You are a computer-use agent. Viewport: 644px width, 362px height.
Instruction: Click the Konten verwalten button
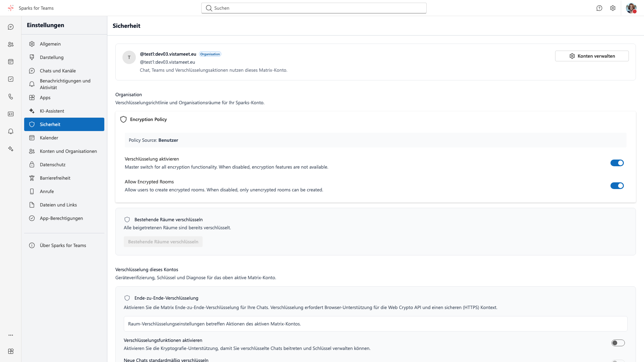tap(592, 56)
